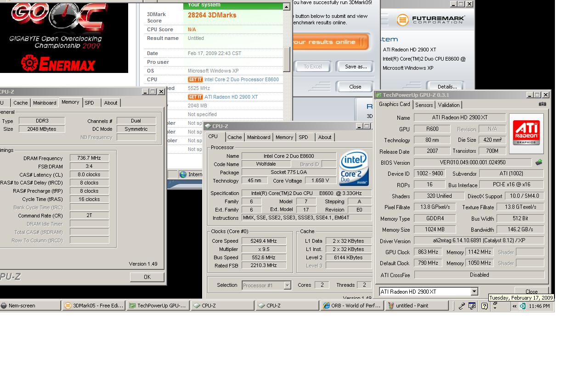Image resolution: width=588 pixels, height=390 pixels.
Task: Click GET IT badge beside Core 2 Duo E8600
Action: point(195,79)
